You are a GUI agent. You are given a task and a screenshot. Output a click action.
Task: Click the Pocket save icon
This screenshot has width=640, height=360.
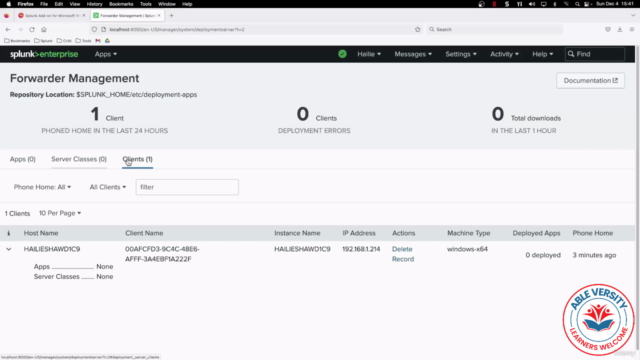(608, 29)
